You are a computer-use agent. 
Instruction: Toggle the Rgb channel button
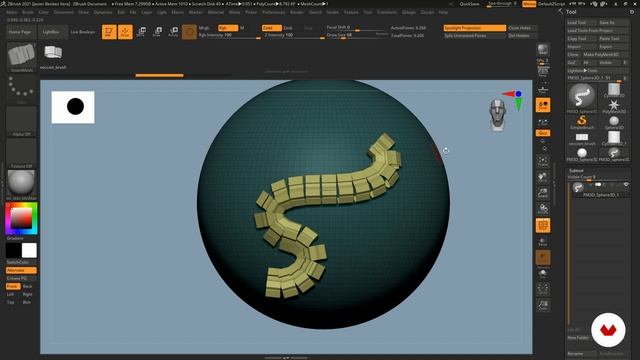tap(228, 28)
